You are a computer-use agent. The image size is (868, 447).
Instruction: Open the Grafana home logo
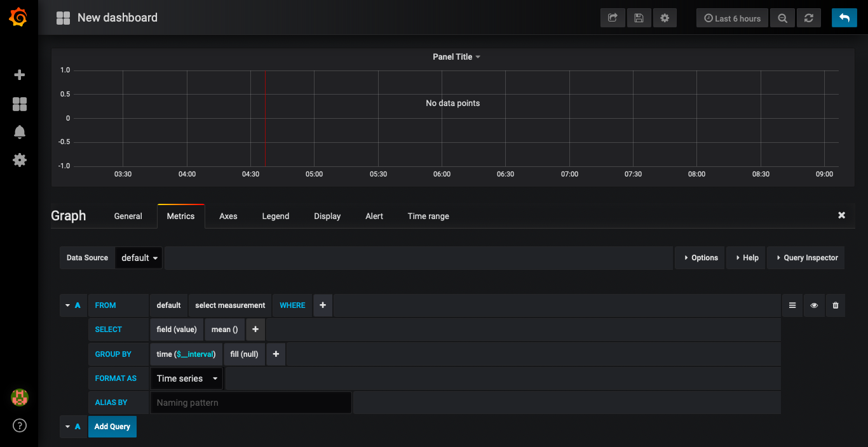tap(18, 17)
